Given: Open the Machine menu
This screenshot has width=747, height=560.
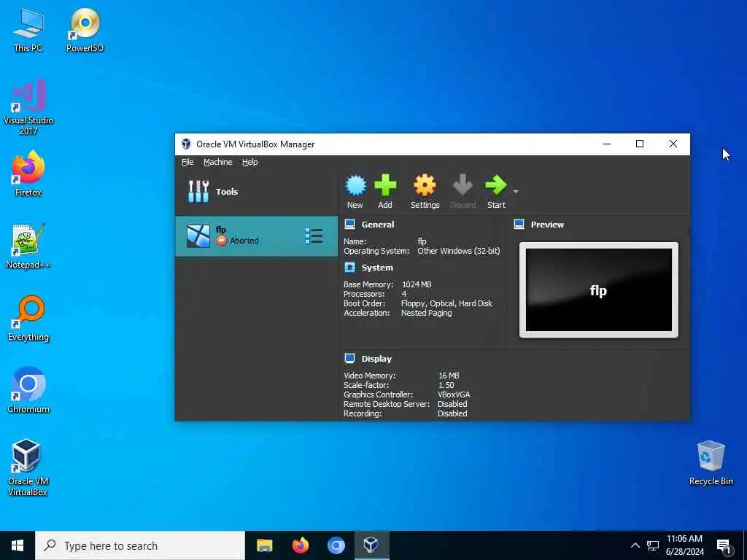Looking at the screenshot, I should coord(217,162).
